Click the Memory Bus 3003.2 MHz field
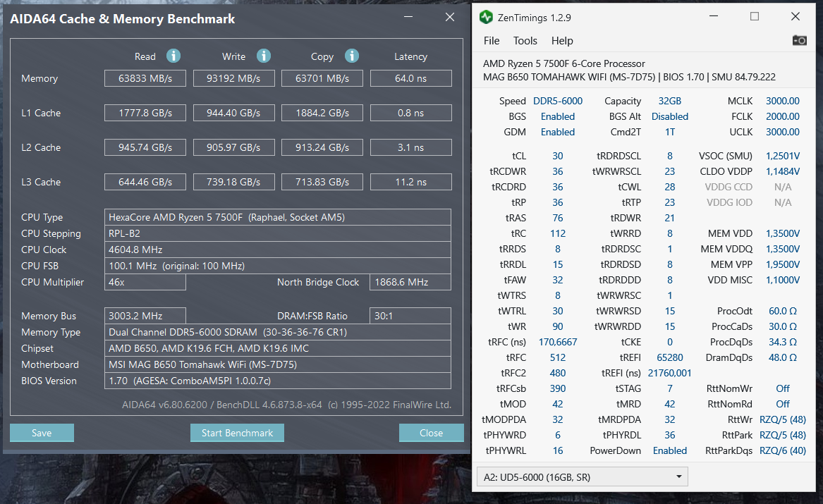Image resolution: width=823 pixels, height=504 pixels. [145, 316]
